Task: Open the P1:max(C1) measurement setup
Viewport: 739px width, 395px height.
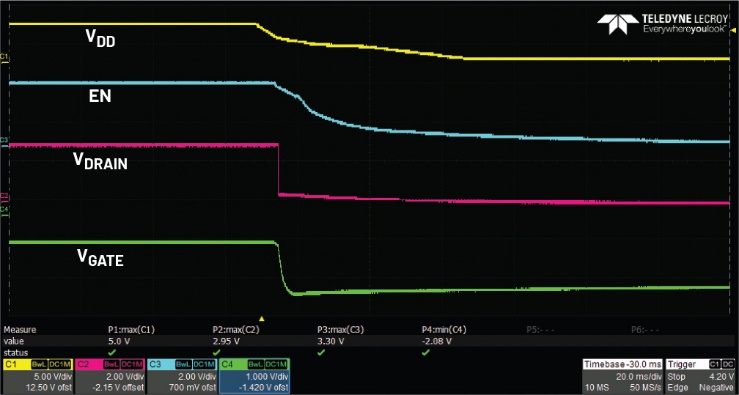Action: coord(131,330)
